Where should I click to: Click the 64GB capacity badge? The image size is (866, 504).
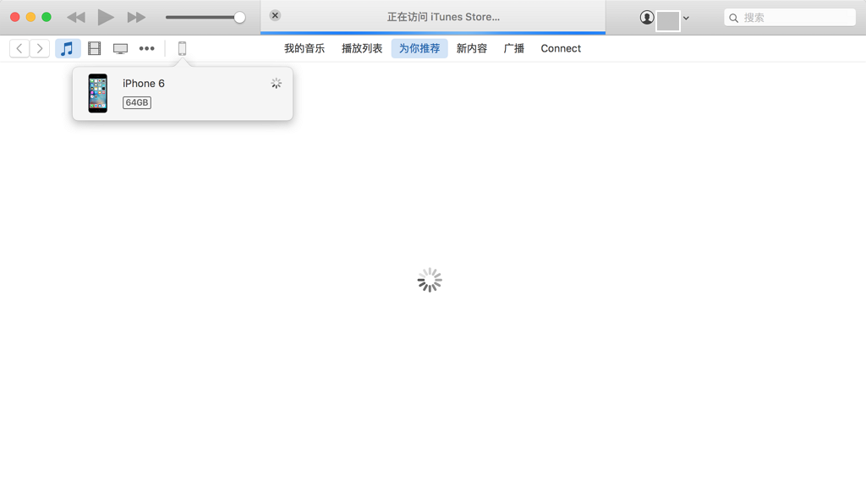(x=137, y=102)
